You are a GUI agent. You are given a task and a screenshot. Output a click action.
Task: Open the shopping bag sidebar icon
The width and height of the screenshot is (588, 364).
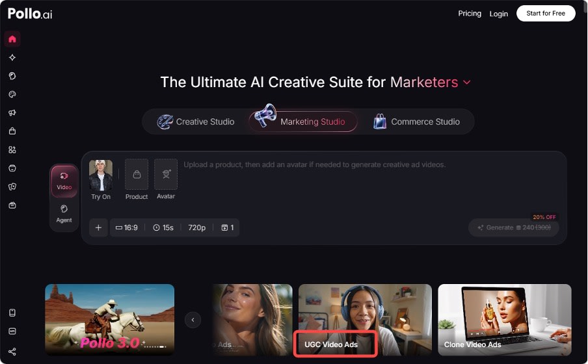12,131
